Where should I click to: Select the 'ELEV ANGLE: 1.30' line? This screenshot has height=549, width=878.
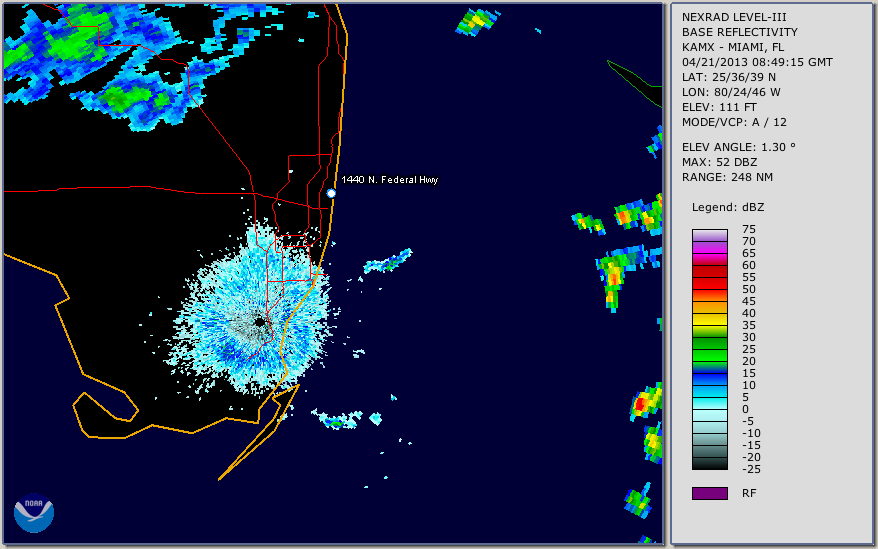click(x=739, y=147)
